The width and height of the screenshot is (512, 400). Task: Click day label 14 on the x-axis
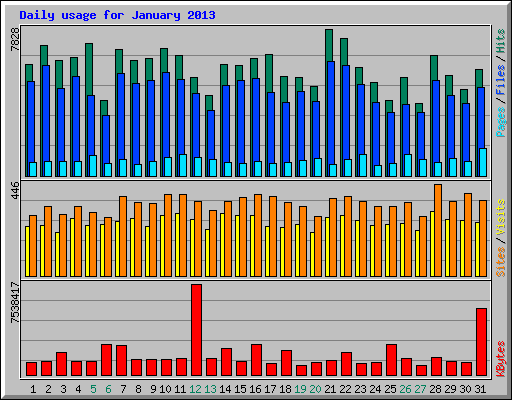coord(225,389)
